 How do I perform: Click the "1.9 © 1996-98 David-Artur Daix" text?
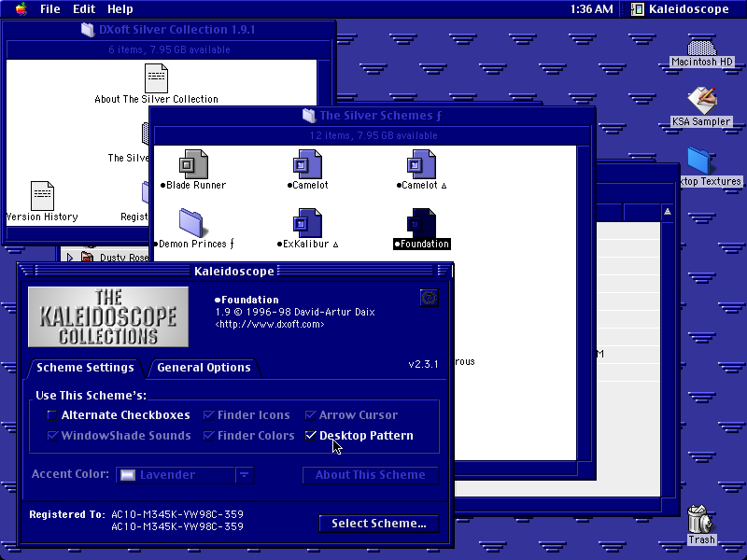click(295, 312)
